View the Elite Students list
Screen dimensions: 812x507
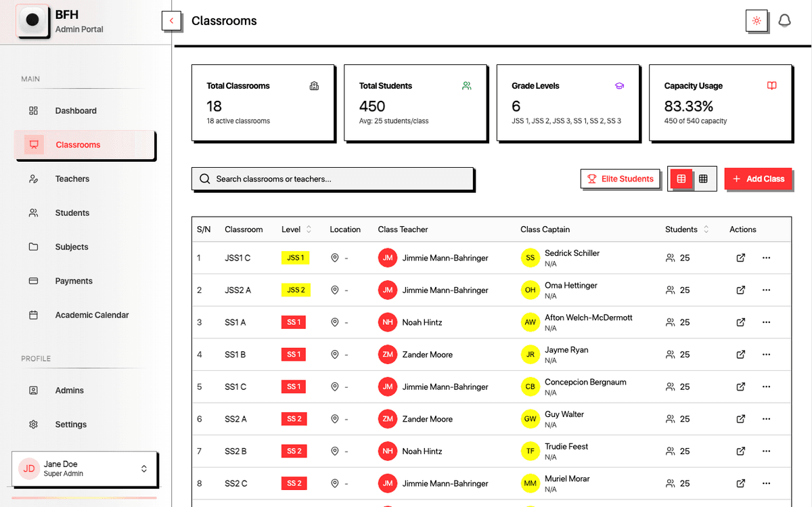pos(621,179)
